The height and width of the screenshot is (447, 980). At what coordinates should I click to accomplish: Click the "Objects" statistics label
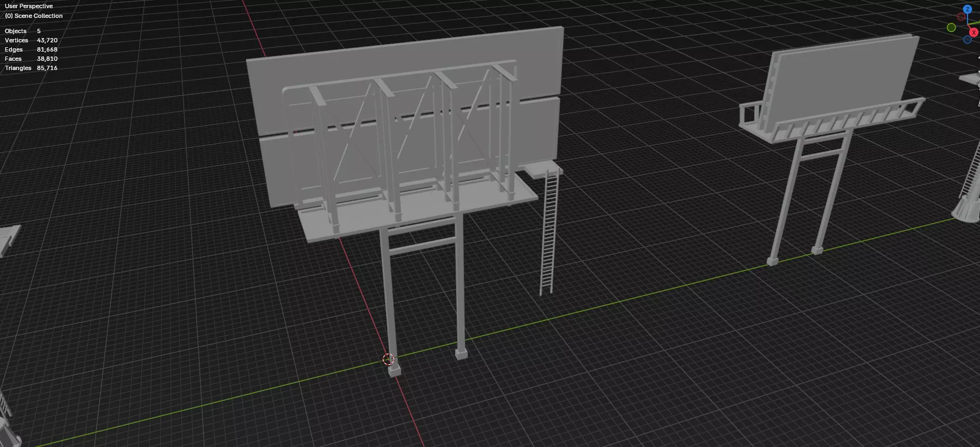[x=16, y=31]
